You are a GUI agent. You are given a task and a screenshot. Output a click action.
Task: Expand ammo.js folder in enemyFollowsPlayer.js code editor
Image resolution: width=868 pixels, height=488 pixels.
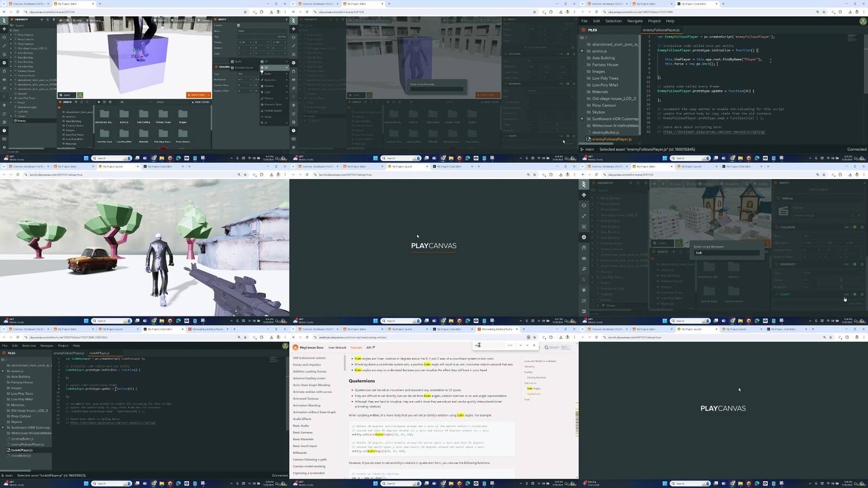coord(582,51)
